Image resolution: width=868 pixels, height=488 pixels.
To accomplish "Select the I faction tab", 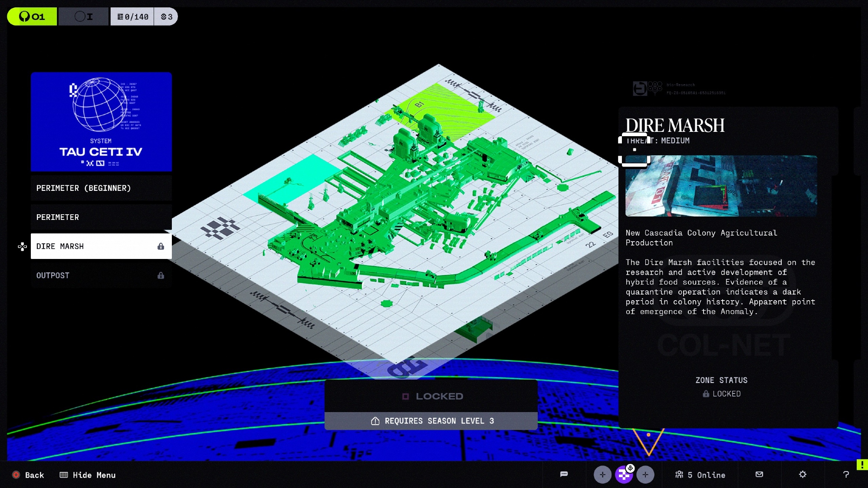I will (83, 16).
